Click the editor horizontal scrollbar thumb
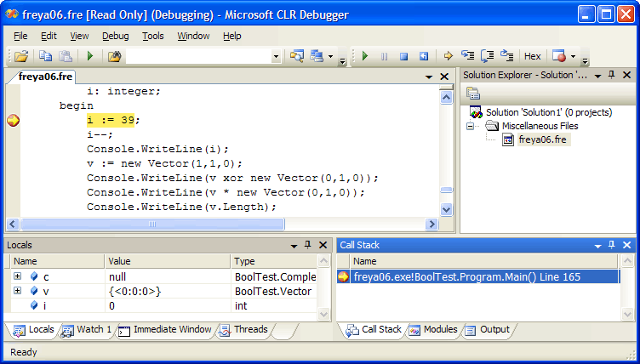Viewport: 640px width, 364px height. coord(152,224)
